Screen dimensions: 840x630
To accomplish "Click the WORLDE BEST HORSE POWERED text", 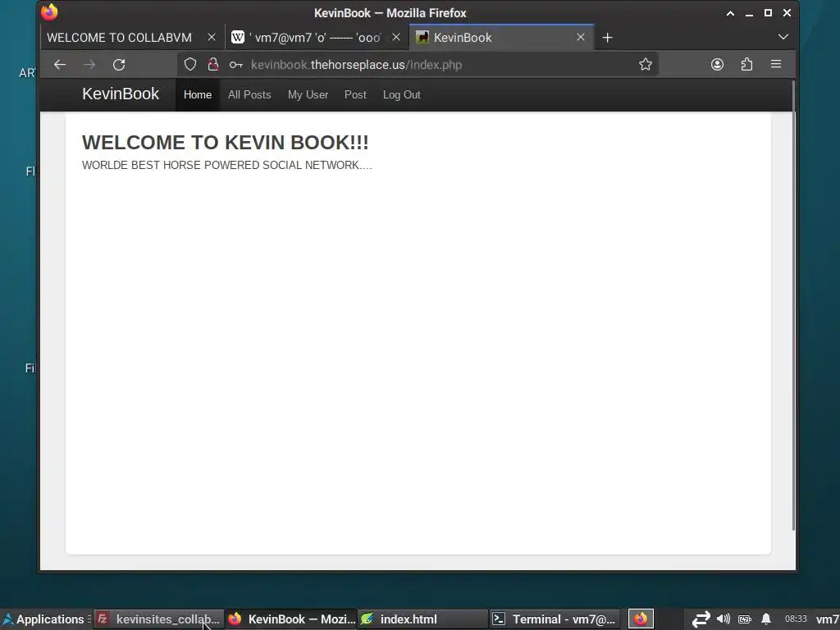I will pos(227,165).
